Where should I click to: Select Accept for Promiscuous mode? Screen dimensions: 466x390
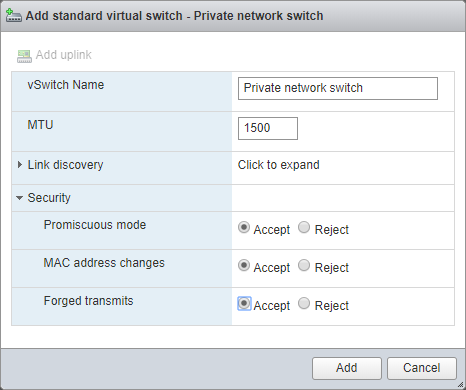point(244,227)
